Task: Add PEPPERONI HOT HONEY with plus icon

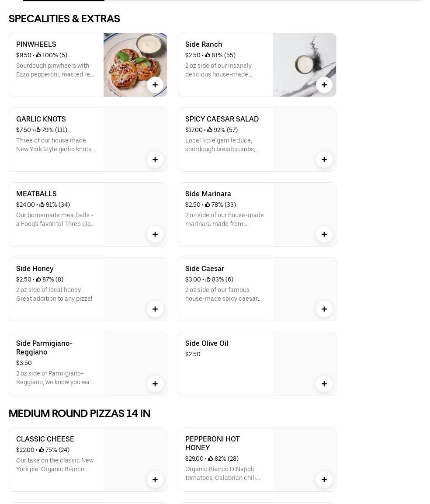Action: [324, 480]
